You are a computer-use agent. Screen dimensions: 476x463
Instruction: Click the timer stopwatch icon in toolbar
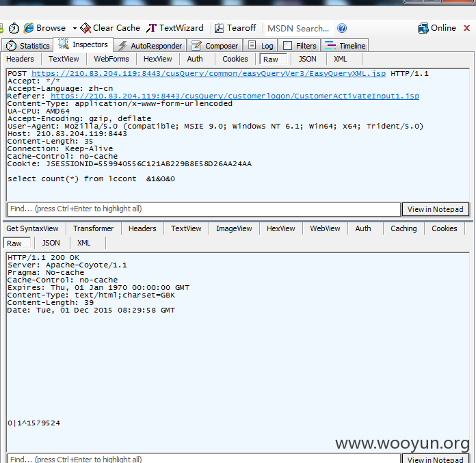[14, 28]
